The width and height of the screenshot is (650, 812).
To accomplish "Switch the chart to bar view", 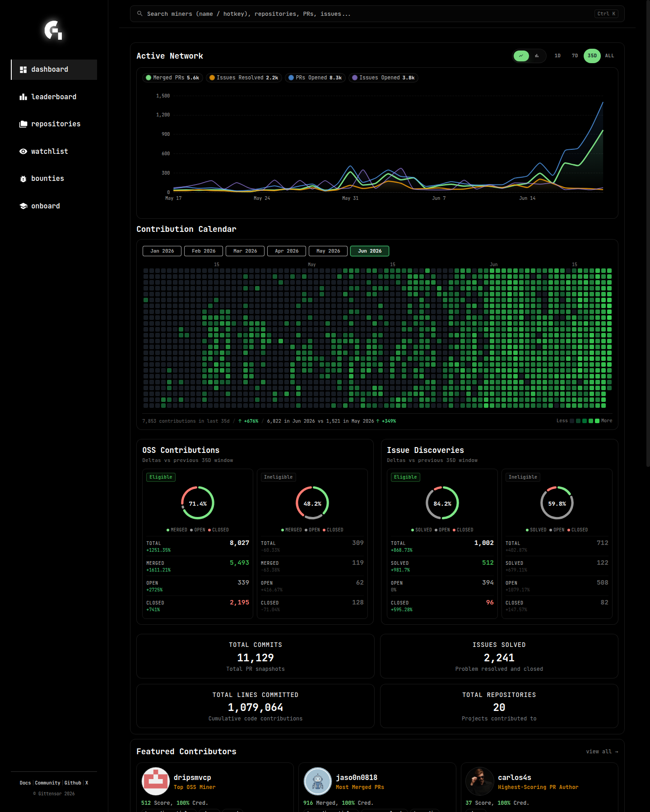I will [537, 56].
